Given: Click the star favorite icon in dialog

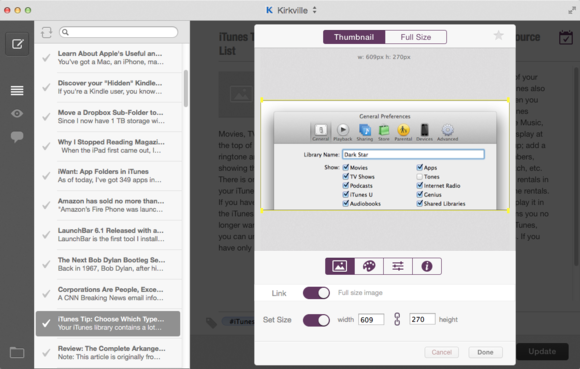Looking at the screenshot, I should coord(499,35).
